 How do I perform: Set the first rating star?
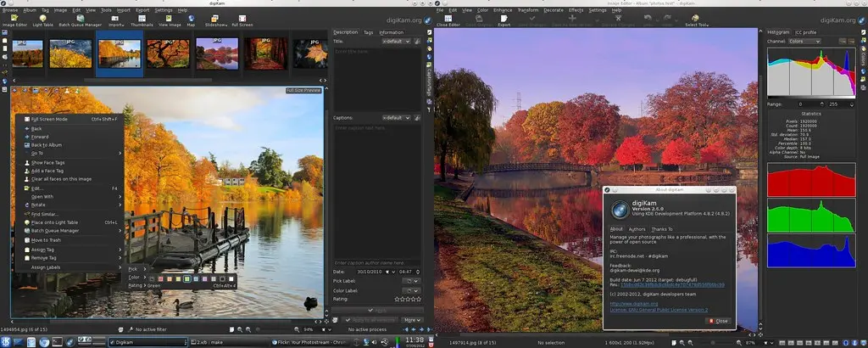[397, 300]
